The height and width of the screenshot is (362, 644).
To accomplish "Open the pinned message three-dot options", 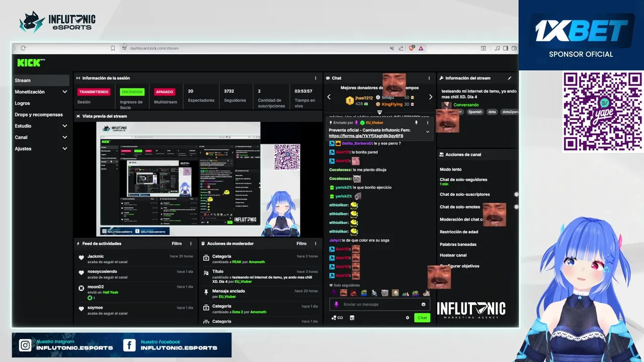I will [x=428, y=123].
